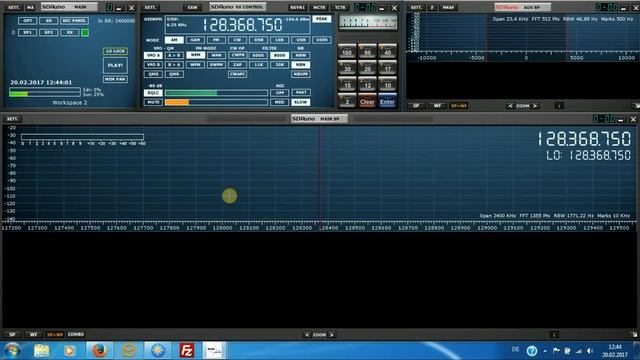Copy VFO with A > B button
This screenshot has height=360, width=640.
tap(174, 56)
